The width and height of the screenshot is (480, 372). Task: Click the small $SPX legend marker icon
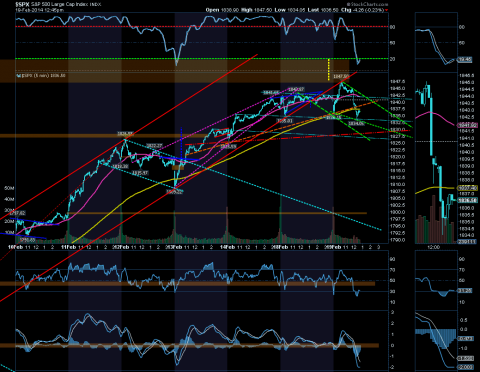19,76
